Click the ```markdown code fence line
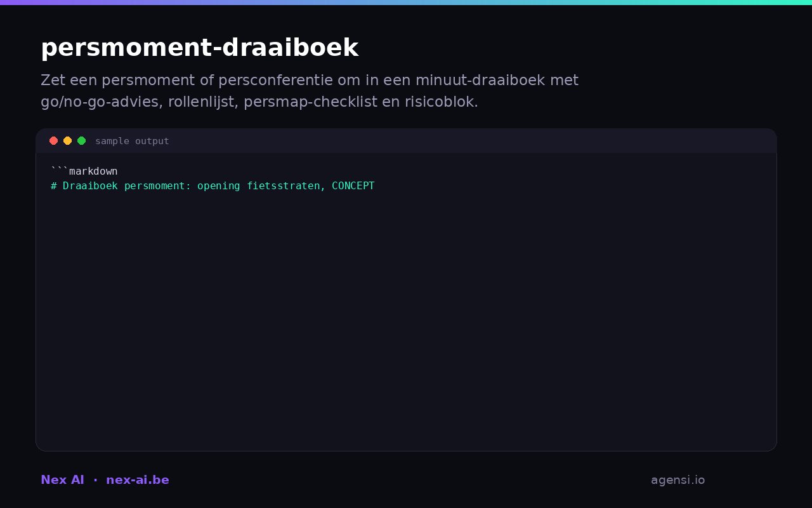Viewport: 812px width, 508px height. (84, 171)
